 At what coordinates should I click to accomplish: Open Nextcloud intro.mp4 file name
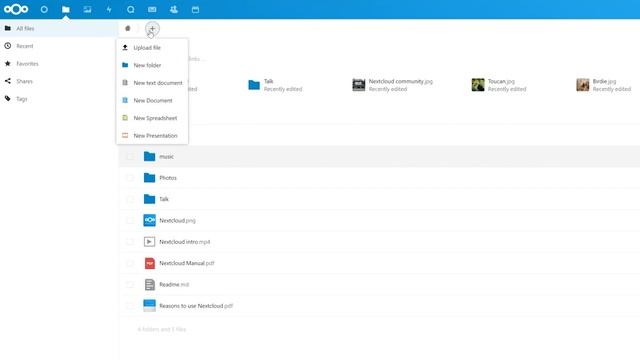click(184, 242)
